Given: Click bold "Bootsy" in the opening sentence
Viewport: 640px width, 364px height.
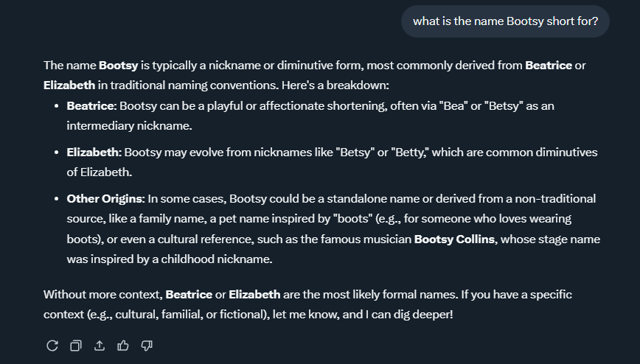Looking at the screenshot, I should 119,66.
